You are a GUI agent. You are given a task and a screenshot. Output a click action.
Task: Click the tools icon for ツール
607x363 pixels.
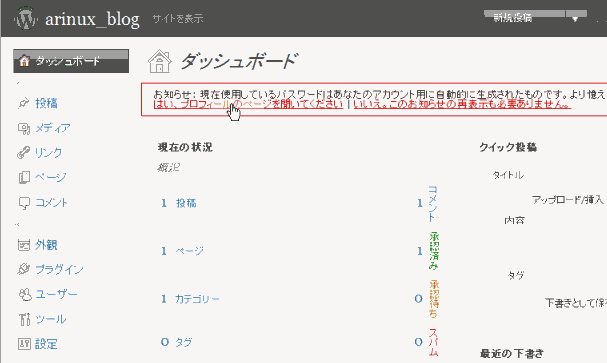pyautogui.click(x=24, y=319)
